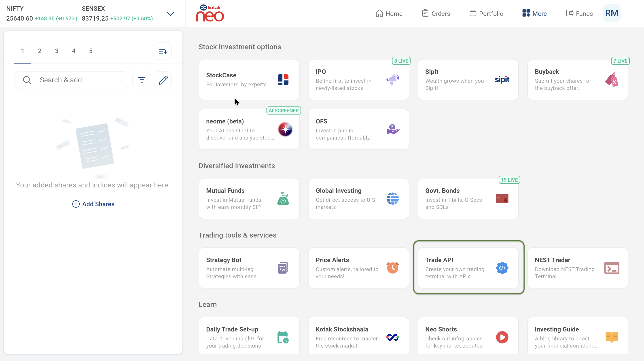Click the pencil edit watchlist icon
Image resolution: width=644 pixels, height=361 pixels.
coord(163,80)
